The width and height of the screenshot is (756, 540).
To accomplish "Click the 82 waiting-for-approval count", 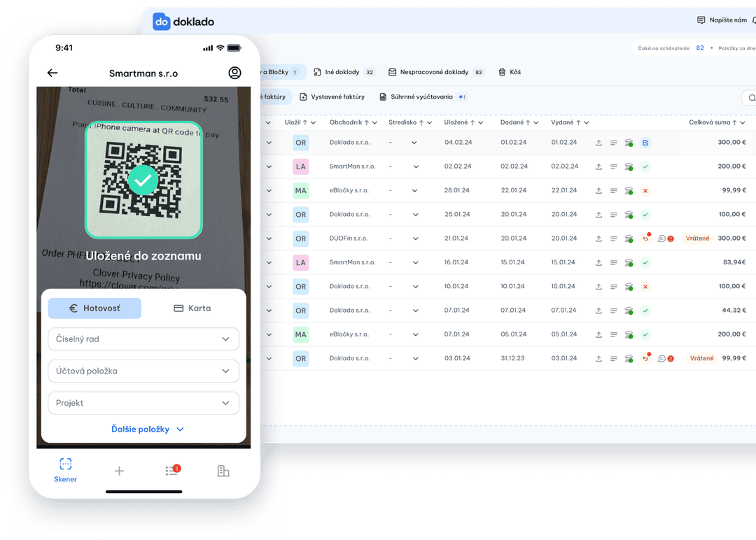I will (699, 48).
